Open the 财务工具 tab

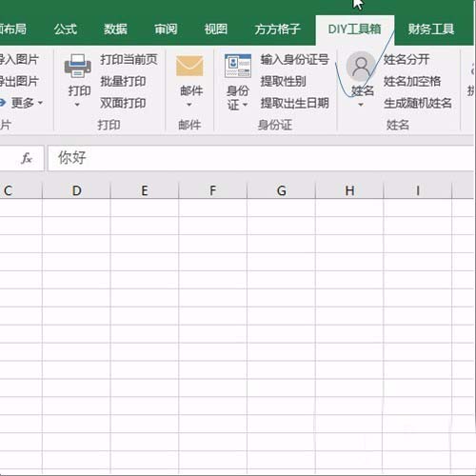tap(430, 30)
